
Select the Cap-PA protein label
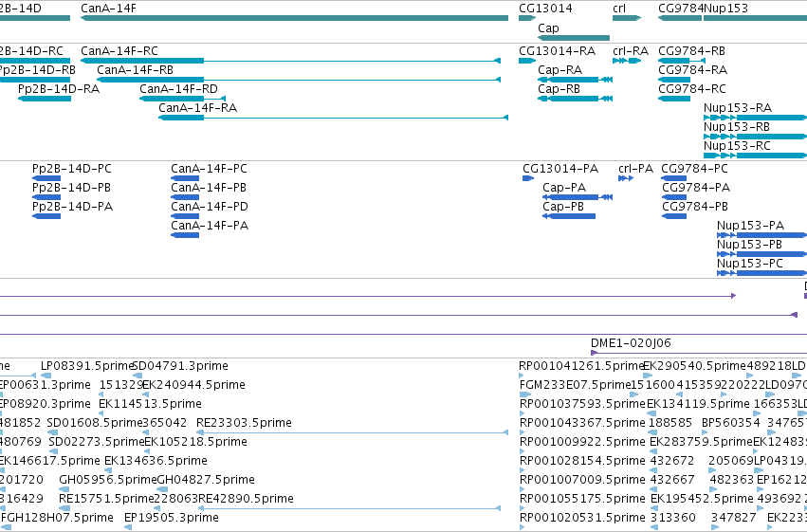564,188
